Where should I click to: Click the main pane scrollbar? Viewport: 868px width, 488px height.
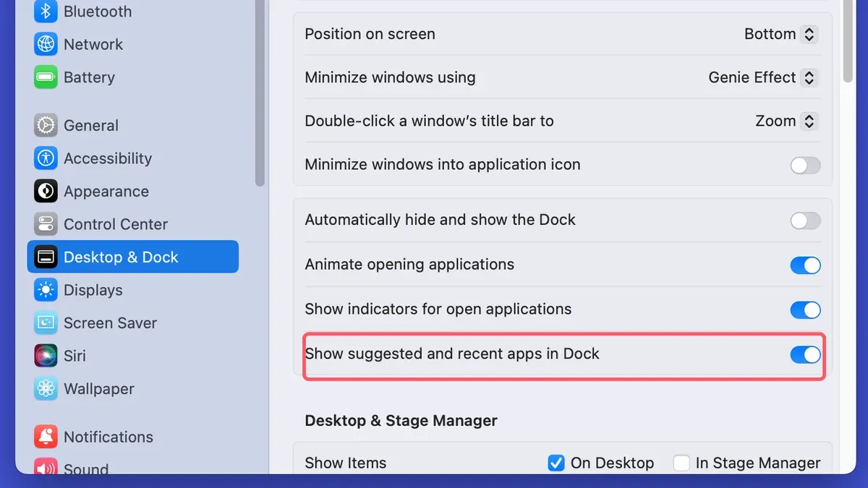[848, 40]
